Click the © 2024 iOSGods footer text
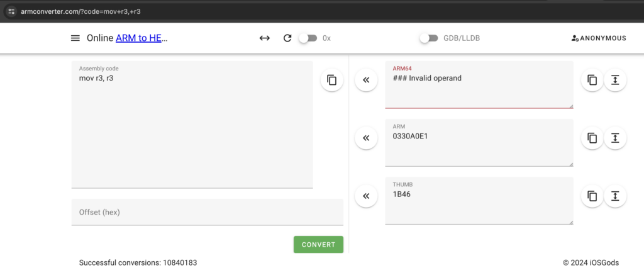This screenshot has height=275, width=644. (591, 262)
